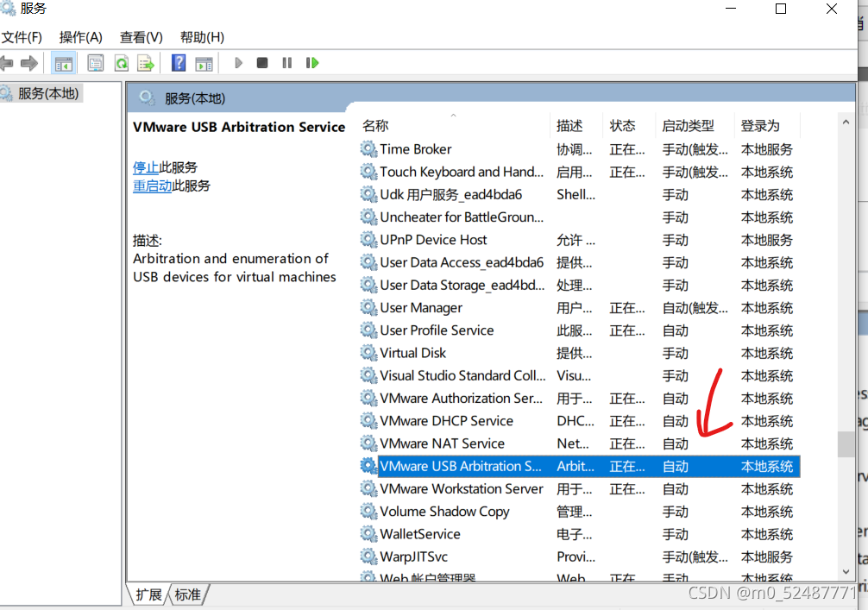Select the Touch Keyboard and Hand... service
The image size is (868, 610).
pos(462,172)
